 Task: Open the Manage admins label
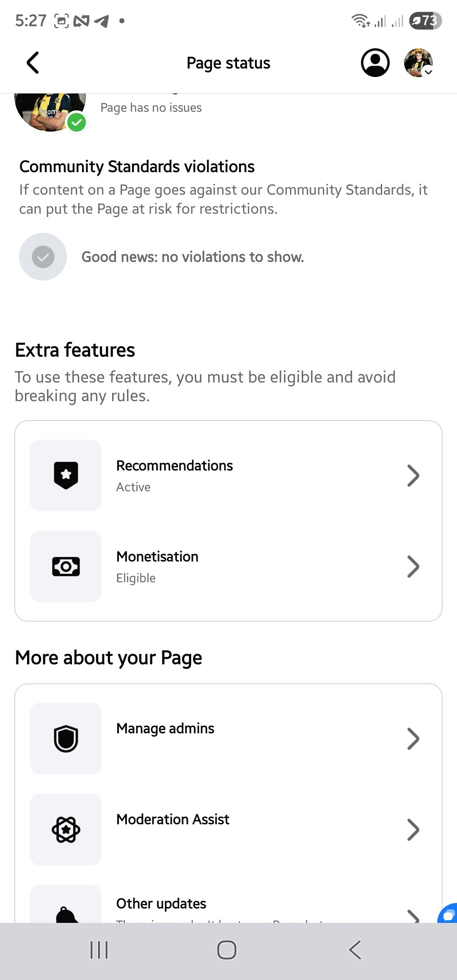[165, 728]
